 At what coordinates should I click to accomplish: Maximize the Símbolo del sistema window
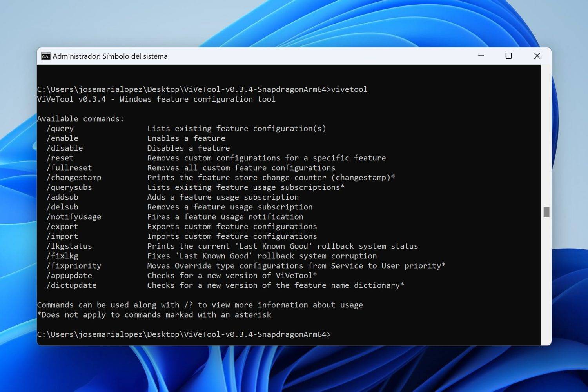point(508,56)
